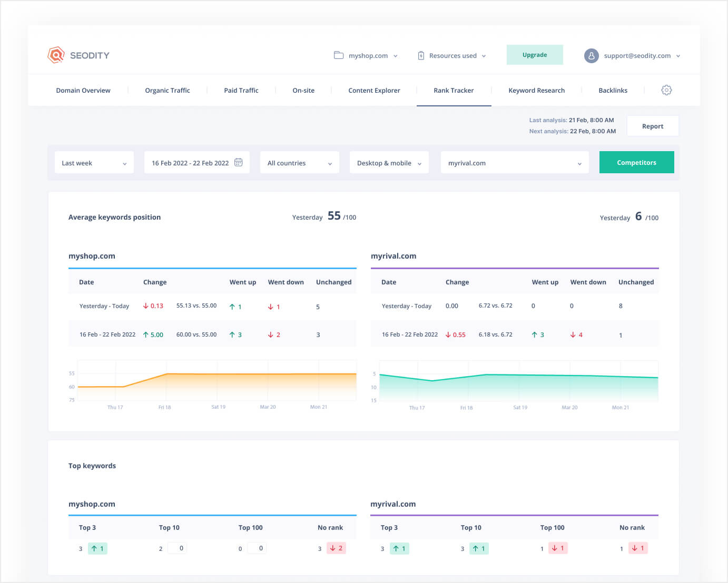This screenshot has width=728, height=583.
Task: Click the myrival.com Top 10 green badge
Action: 479,548
